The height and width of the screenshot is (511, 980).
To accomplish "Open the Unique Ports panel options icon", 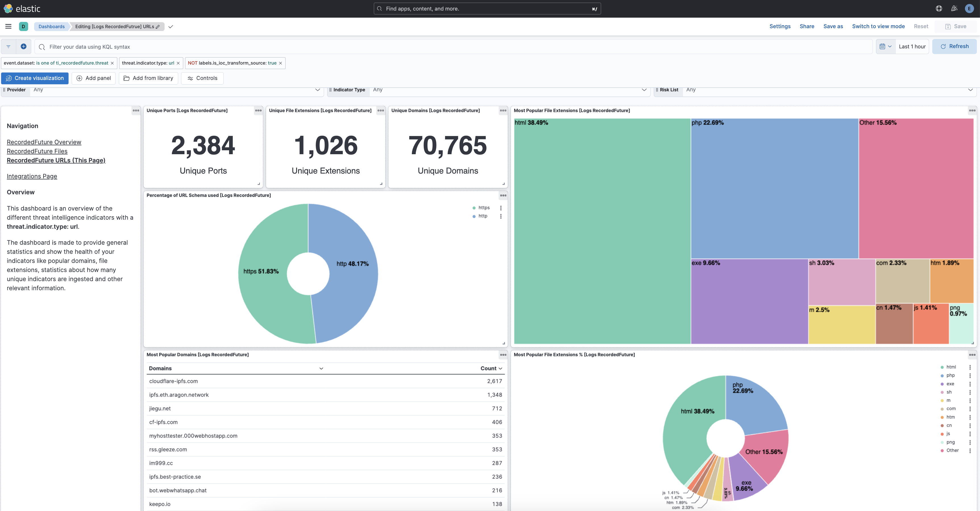I will (x=258, y=110).
